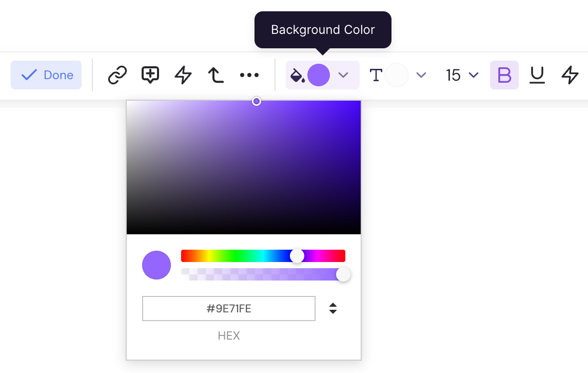Toggle underline formatting
The height and width of the screenshot is (373, 588).
click(x=537, y=75)
